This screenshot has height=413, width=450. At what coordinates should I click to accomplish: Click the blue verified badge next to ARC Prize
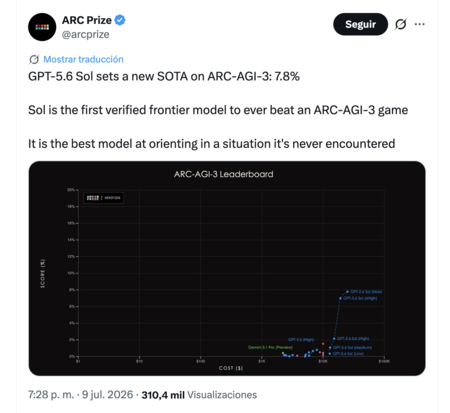tap(120, 20)
